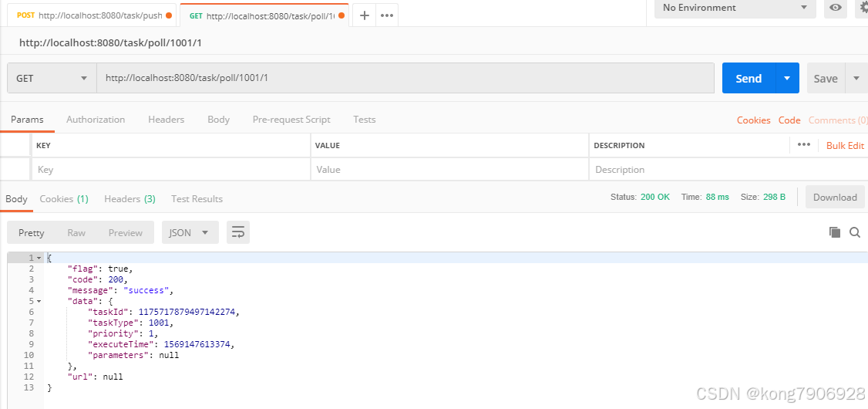Screen dimensions: 868x409
Task: Open the No Environment dropdown
Action: point(735,8)
